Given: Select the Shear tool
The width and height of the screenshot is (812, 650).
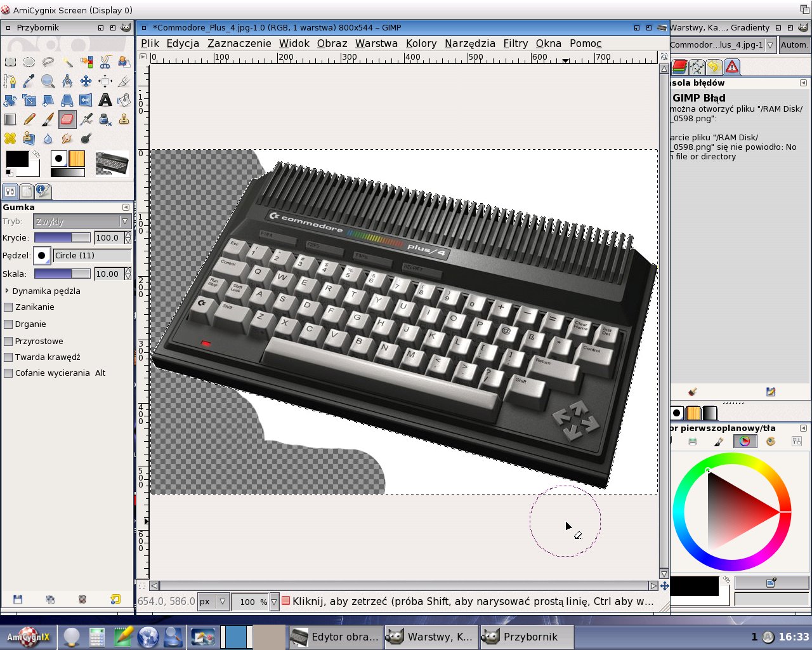Looking at the screenshot, I should click(x=48, y=100).
